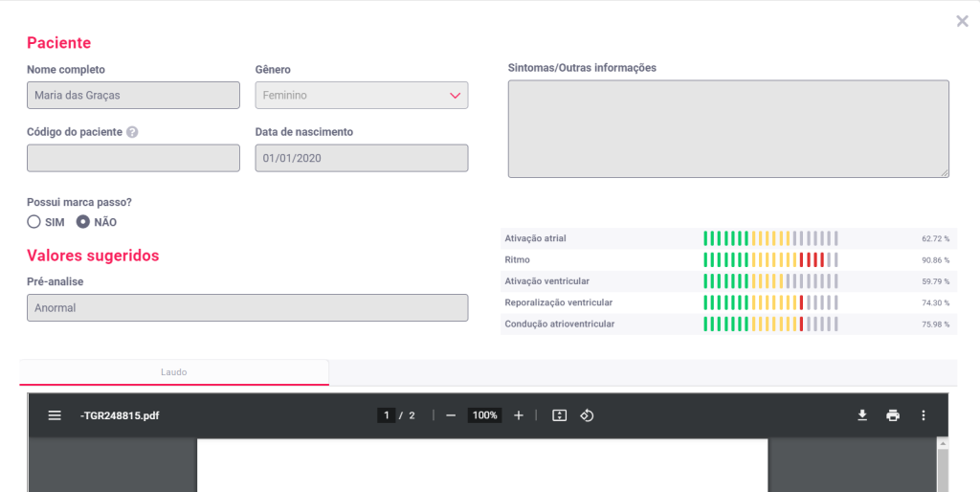Click the Pré-analise Anormal field
Image resolution: width=980 pixels, height=492 pixels.
tap(247, 308)
